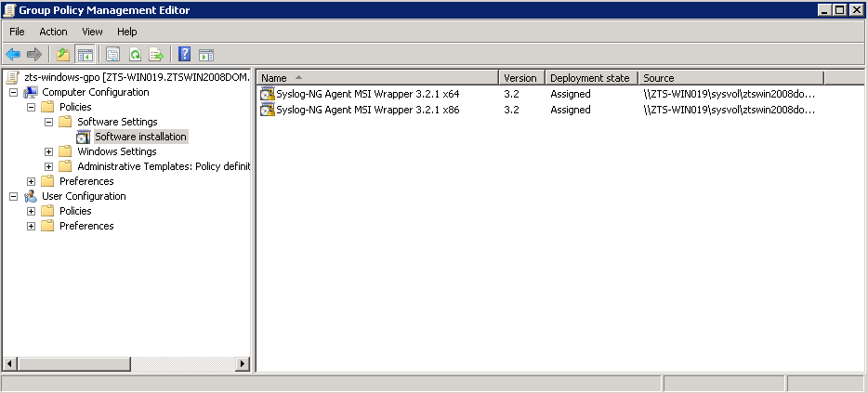Click the Export List toolbar icon

157,54
